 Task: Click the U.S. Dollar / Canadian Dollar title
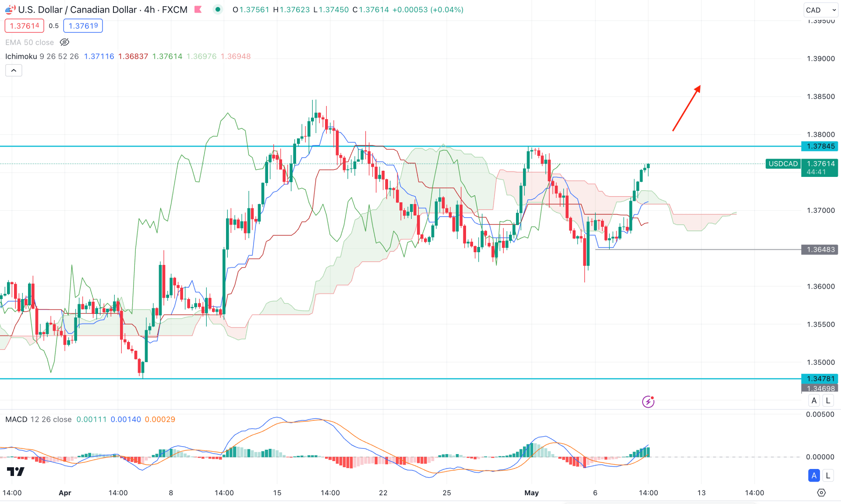78,9
